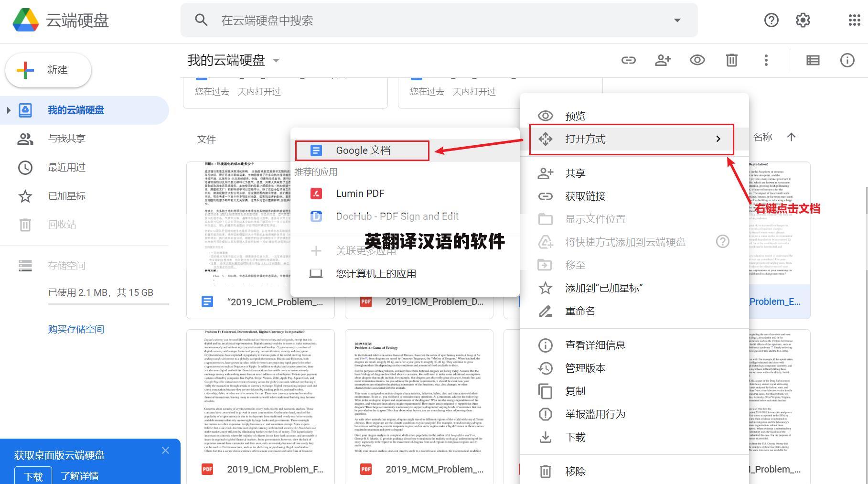Viewport: 868px width, 484px height.
Task: Select 重命名 in context menu
Action: [x=634, y=311]
